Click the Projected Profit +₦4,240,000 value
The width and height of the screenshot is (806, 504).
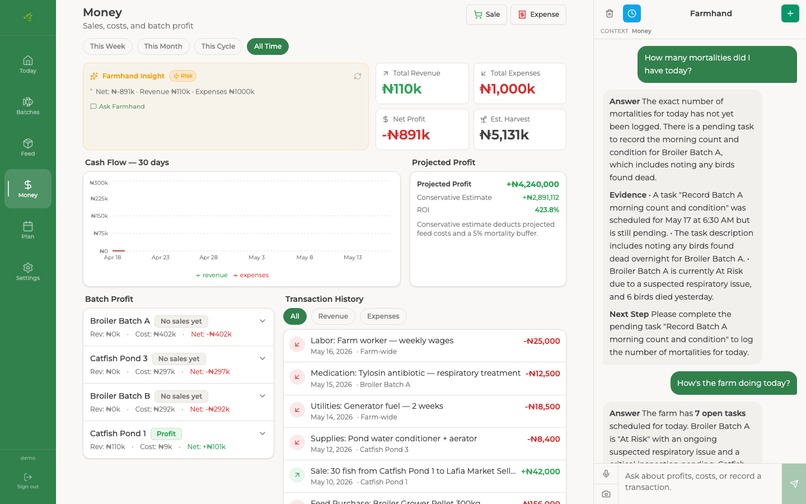[533, 184]
